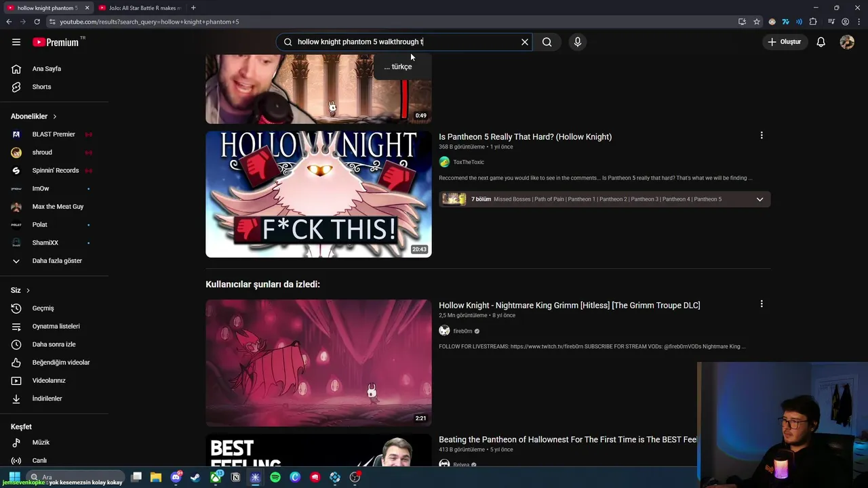
Task: Open 'Is Pantheon 5 Really That Hard?' title
Action: pyautogui.click(x=525, y=137)
